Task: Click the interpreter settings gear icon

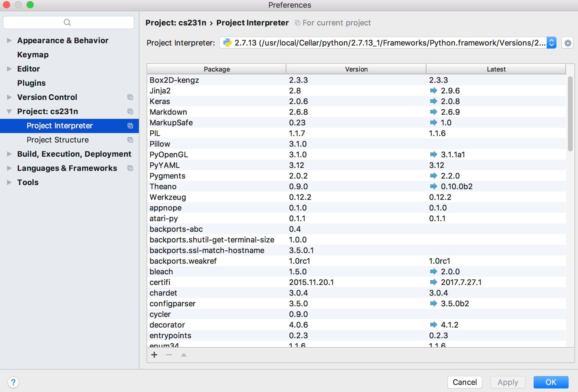Action: click(x=567, y=43)
